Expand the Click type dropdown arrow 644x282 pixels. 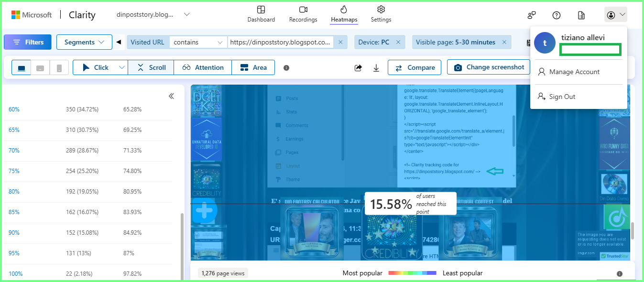(x=122, y=67)
